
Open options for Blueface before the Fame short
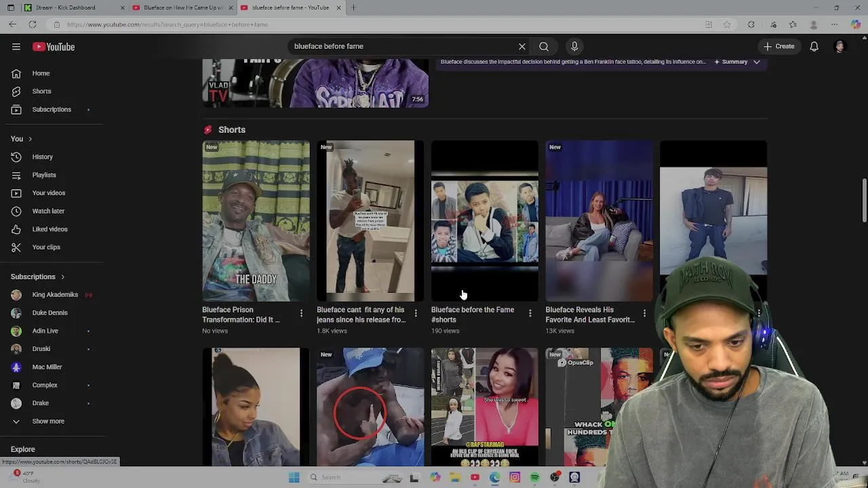(x=530, y=313)
